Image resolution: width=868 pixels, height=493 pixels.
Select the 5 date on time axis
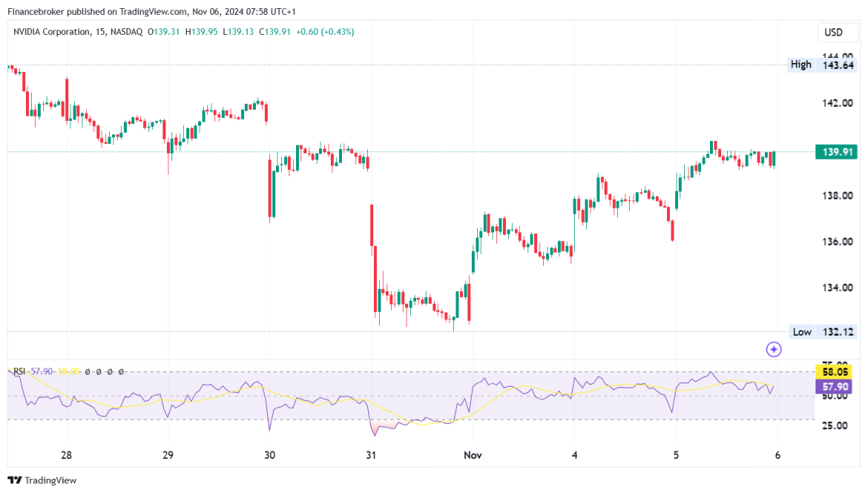676,455
